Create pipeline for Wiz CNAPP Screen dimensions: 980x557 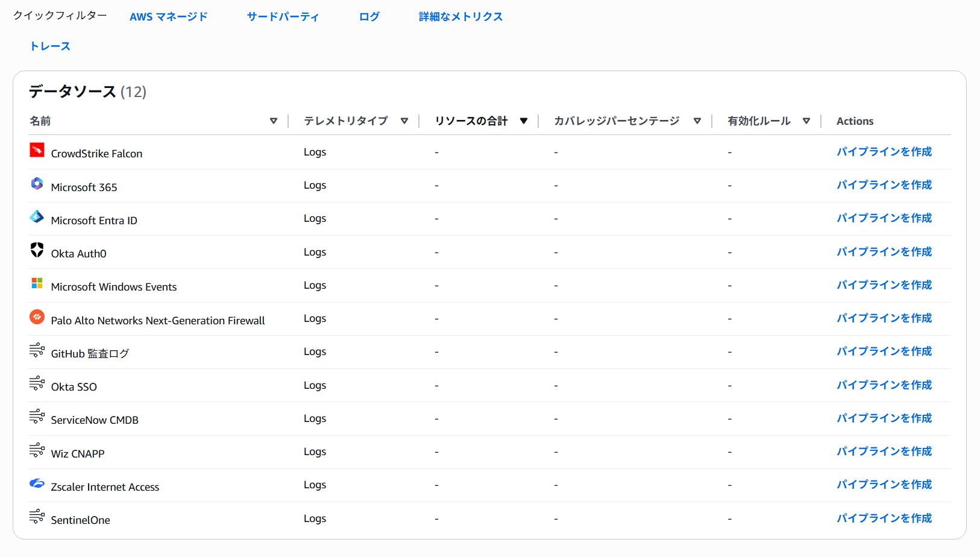884,452
